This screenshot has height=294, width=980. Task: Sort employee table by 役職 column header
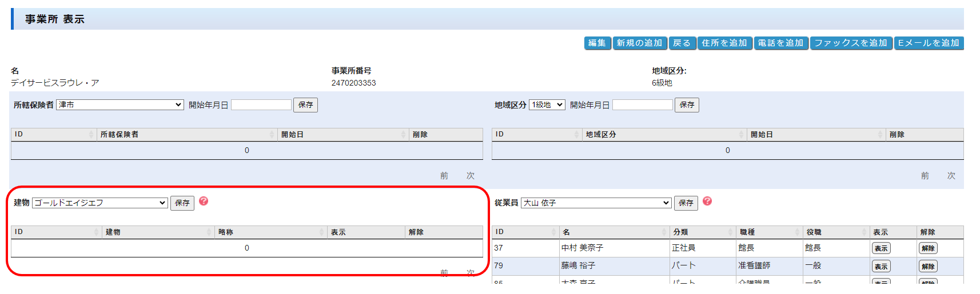pos(835,232)
